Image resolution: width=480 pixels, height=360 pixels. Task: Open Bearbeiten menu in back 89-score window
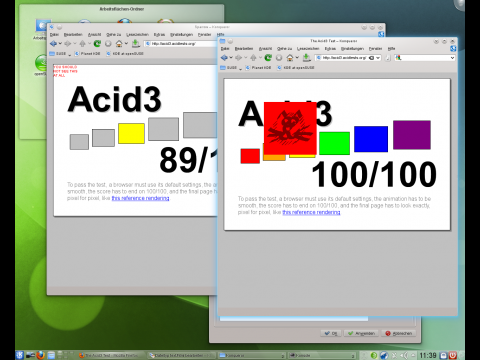(x=73, y=35)
